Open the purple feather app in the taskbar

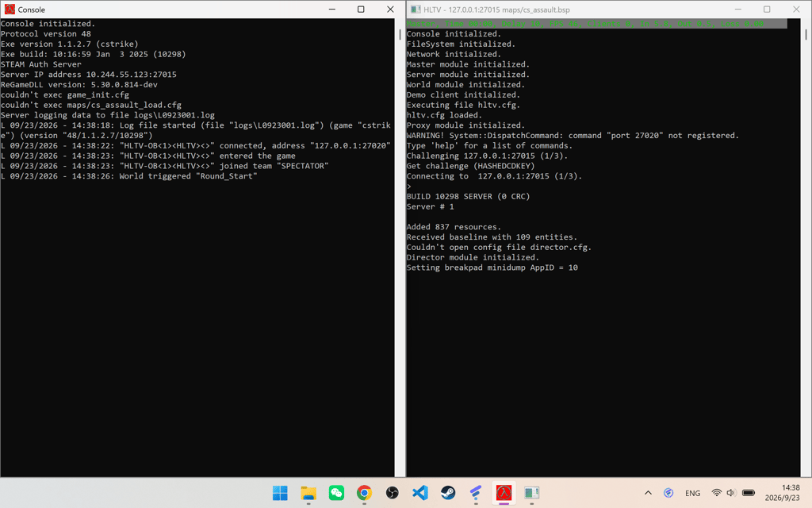(x=476, y=492)
